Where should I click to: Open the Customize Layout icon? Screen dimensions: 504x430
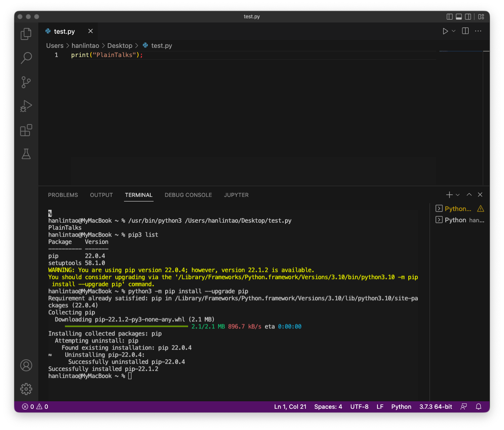coord(481,17)
